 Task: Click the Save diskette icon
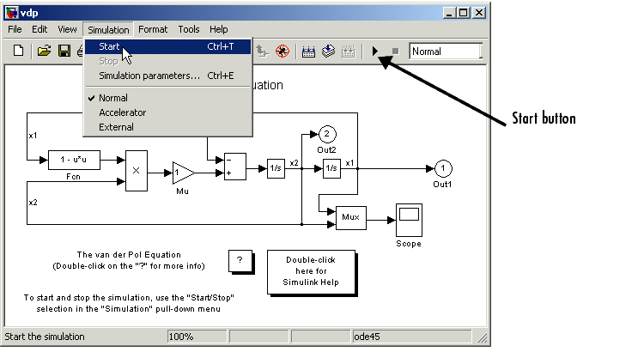(x=64, y=52)
